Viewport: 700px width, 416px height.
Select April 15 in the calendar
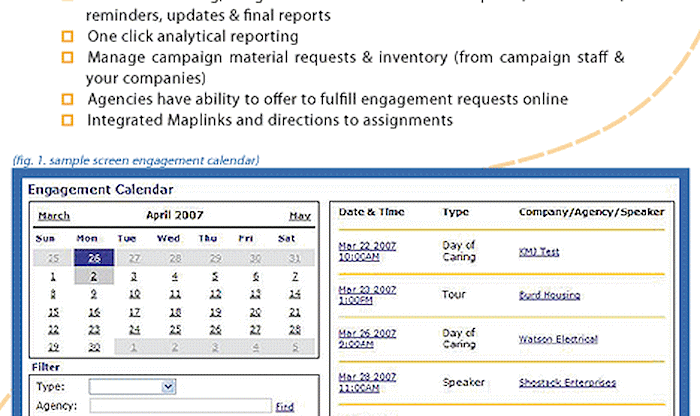(52, 311)
